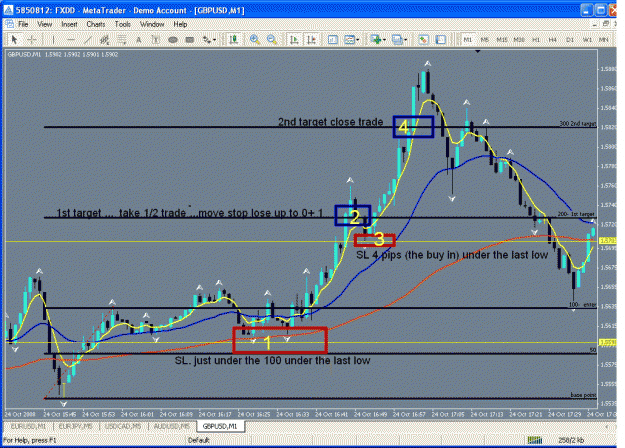Toggle chart shift icon

click(x=311, y=39)
